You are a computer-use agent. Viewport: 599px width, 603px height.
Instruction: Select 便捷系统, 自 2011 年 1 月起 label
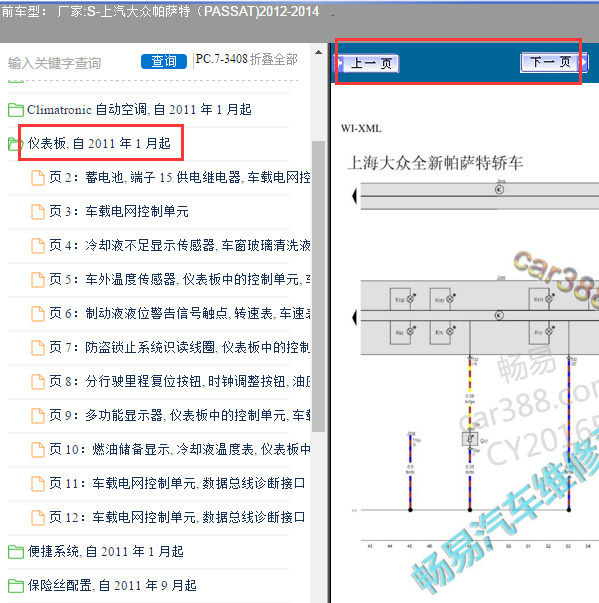(x=106, y=552)
